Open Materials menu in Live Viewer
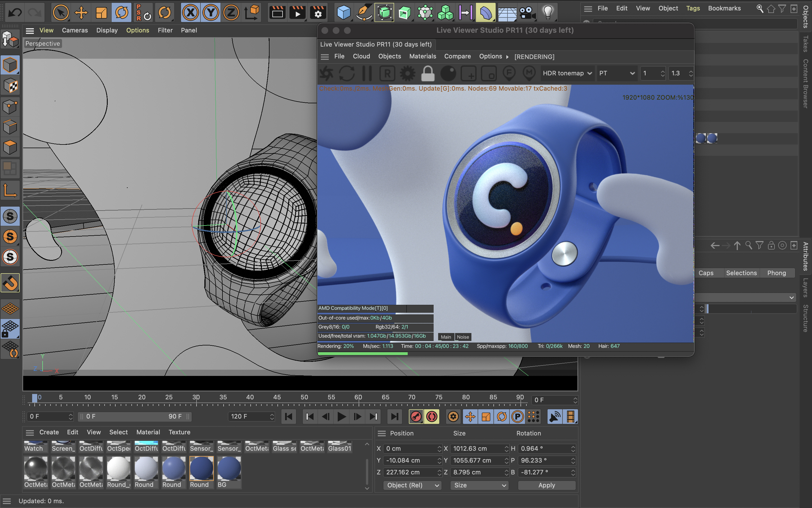The height and width of the screenshot is (508, 812). pos(422,56)
